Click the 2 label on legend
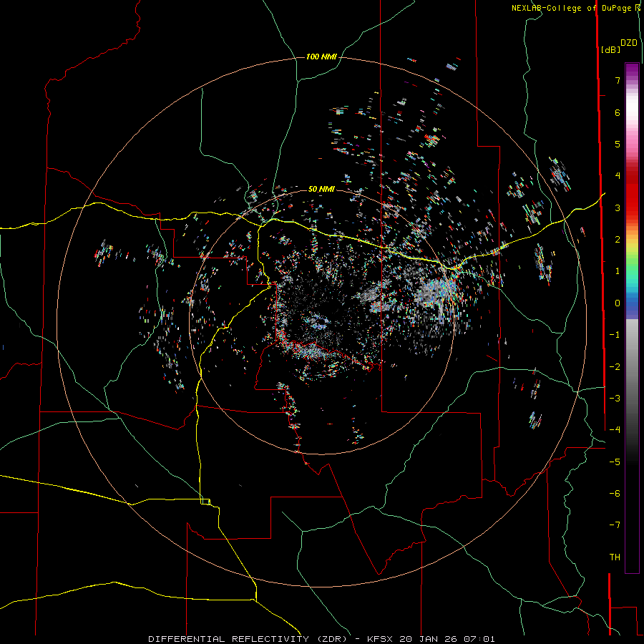 pos(618,240)
